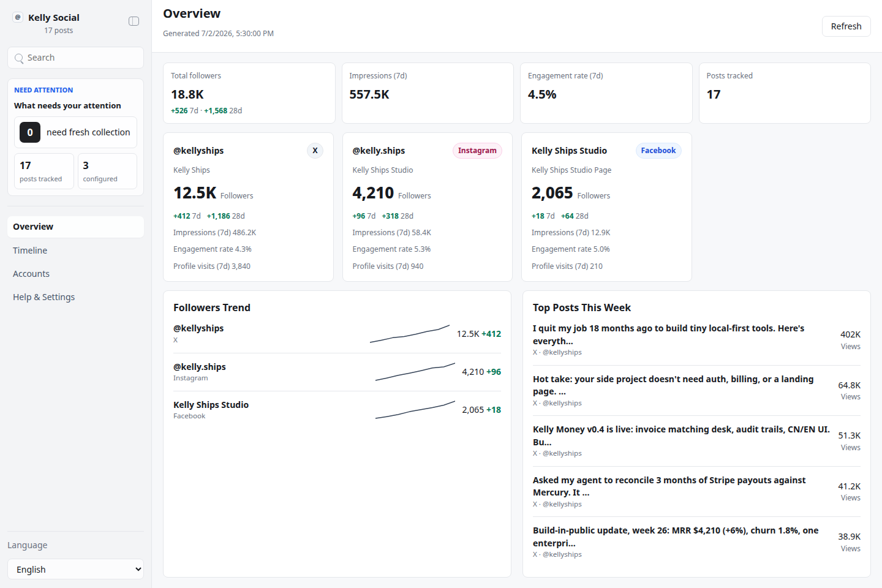Click the @kellyships followers trend sparkline
Viewport: 882px width, 588px height.
pos(410,334)
